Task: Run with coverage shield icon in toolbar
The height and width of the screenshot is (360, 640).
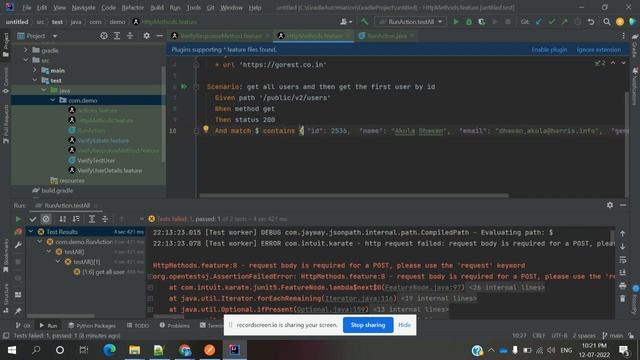Action: pos(482,22)
